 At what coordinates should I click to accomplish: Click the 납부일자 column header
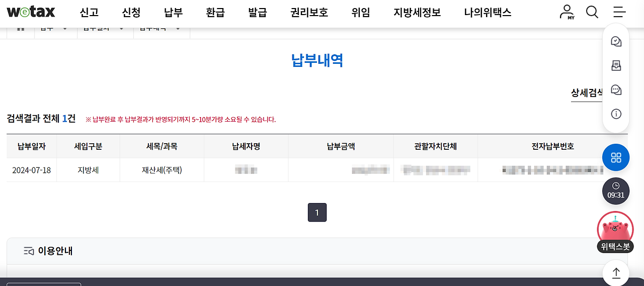pyautogui.click(x=32, y=146)
